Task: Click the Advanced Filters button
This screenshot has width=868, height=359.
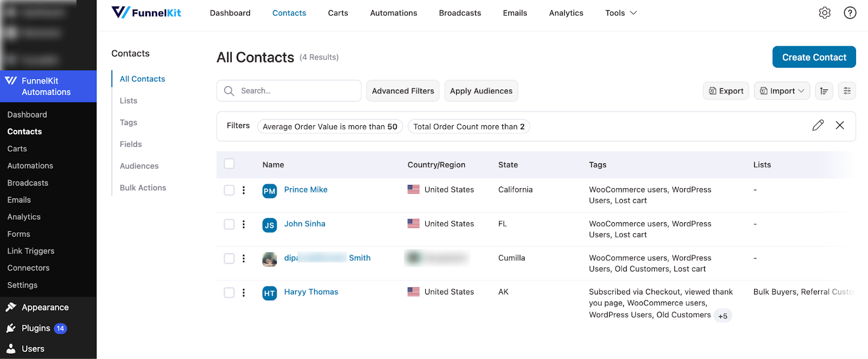Action: click(x=403, y=91)
